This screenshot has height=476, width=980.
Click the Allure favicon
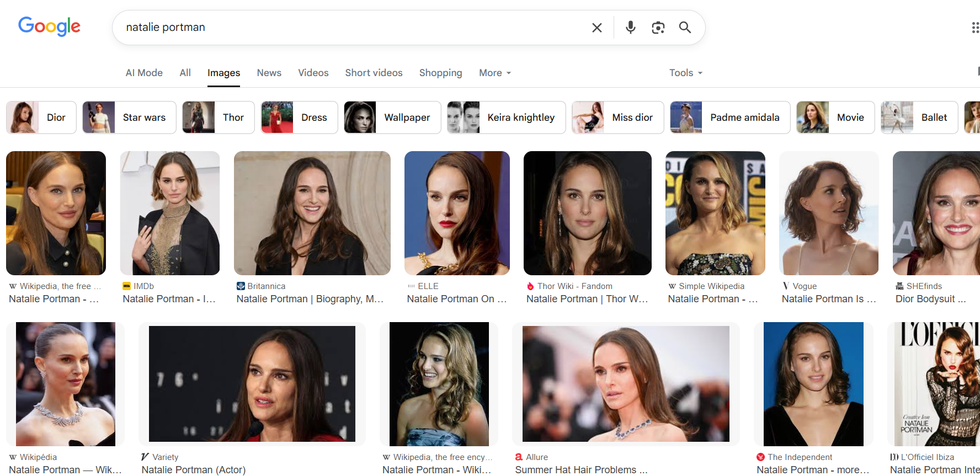519,457
